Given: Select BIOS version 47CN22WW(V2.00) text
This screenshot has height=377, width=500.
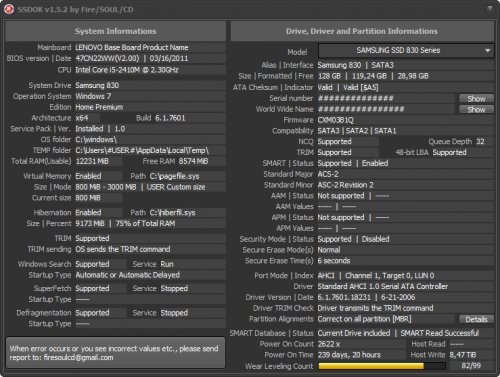Looking at the screenshot, I should pyautogui.click(x=107, y=59).
